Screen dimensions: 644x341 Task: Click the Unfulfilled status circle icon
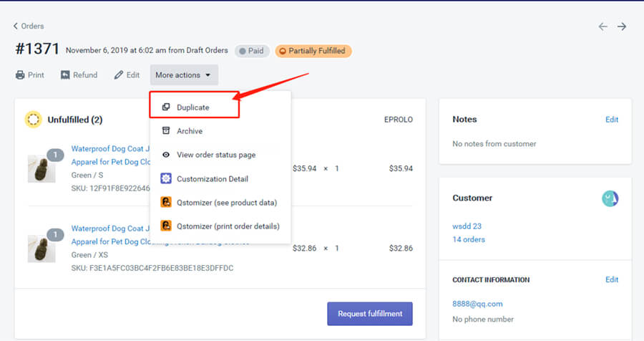33,120
